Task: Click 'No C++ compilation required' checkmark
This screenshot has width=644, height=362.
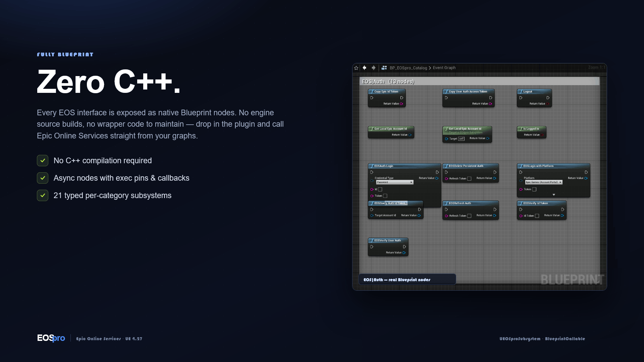Action: 43,161
